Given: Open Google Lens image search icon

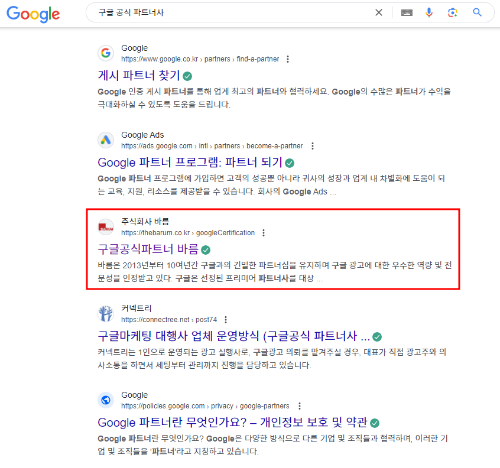Looking at the screenshot, I should [452, 13].
